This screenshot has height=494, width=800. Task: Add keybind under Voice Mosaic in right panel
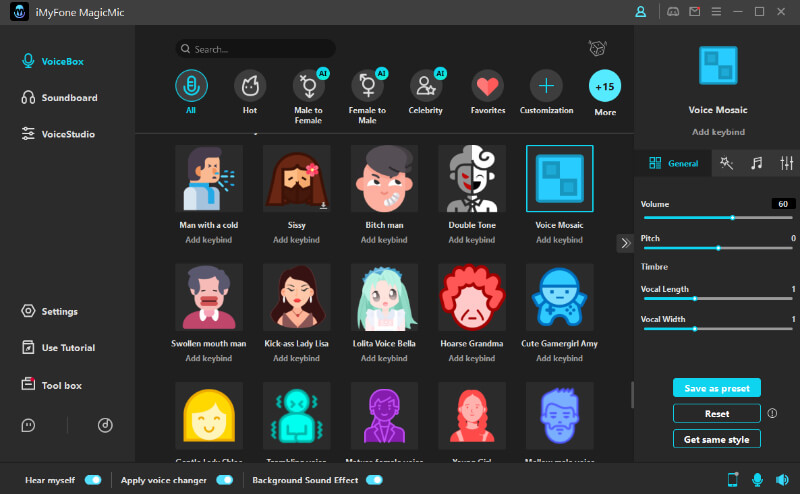tap(718, 132)
